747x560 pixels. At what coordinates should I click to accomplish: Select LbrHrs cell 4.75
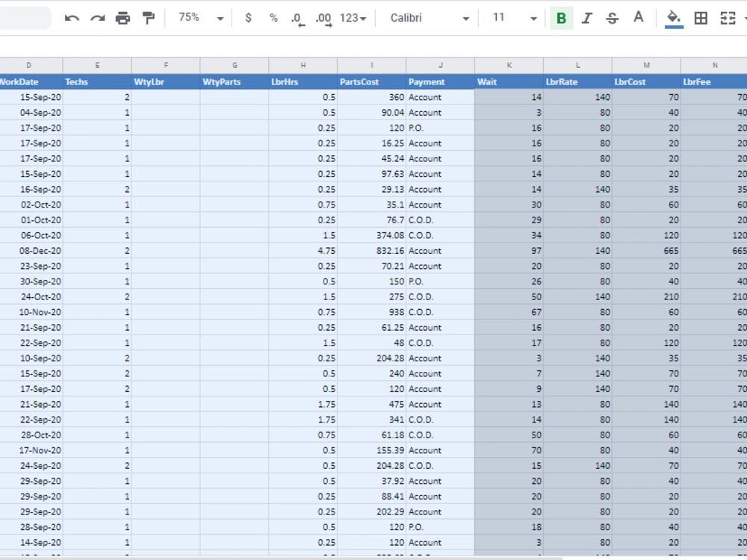coord(303,250)
